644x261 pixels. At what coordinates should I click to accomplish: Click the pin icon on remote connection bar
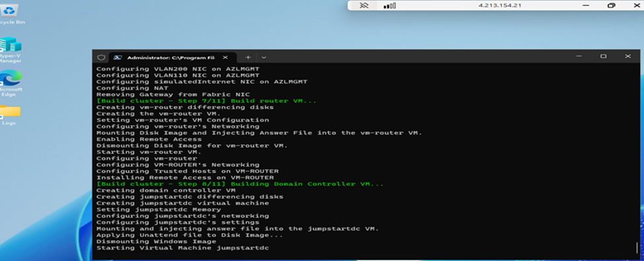point(363,5)
